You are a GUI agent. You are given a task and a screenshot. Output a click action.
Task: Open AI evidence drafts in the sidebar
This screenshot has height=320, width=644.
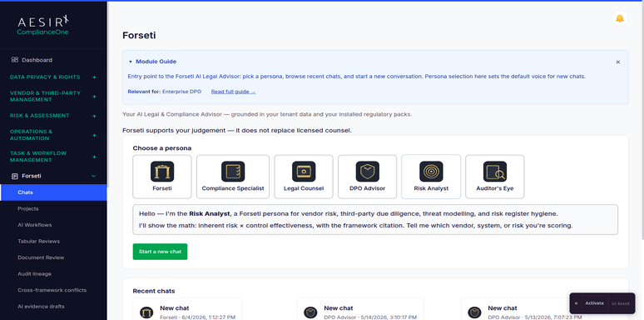point(53,307)
